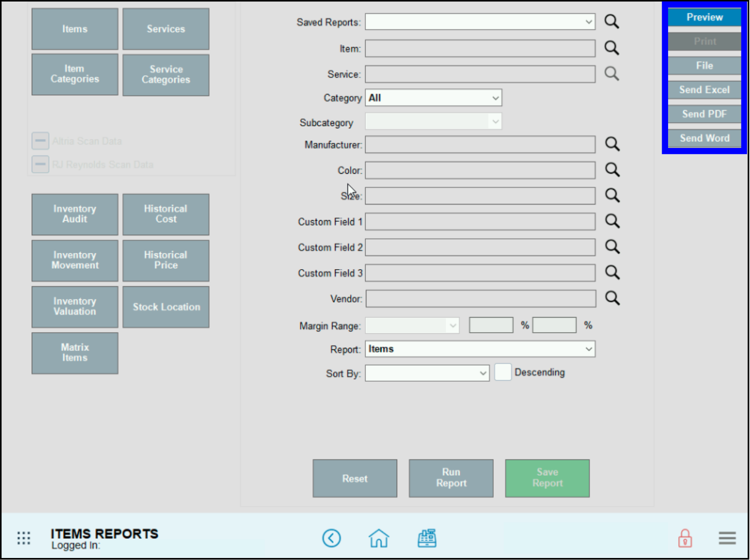Open the Custom Field 1 lookup
This screenshot has height=560, width=750.
[612, 221]
